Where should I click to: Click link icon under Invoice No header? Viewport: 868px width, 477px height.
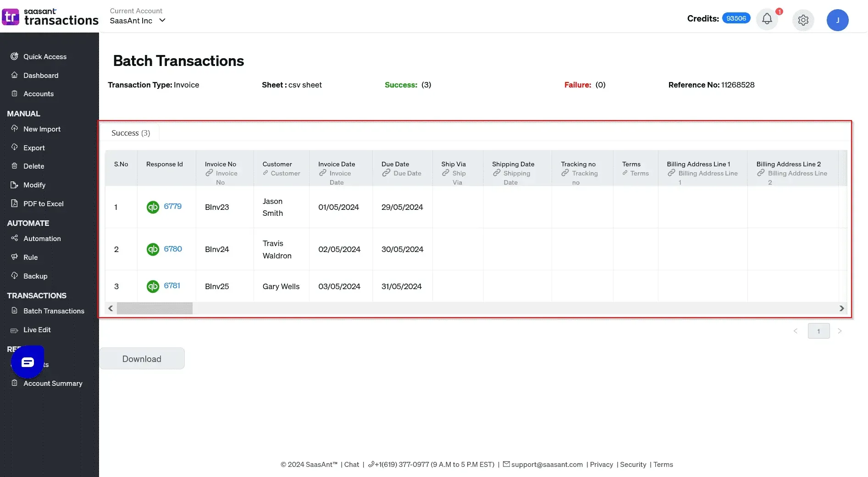pyautogui.click(x=209, y=173)
